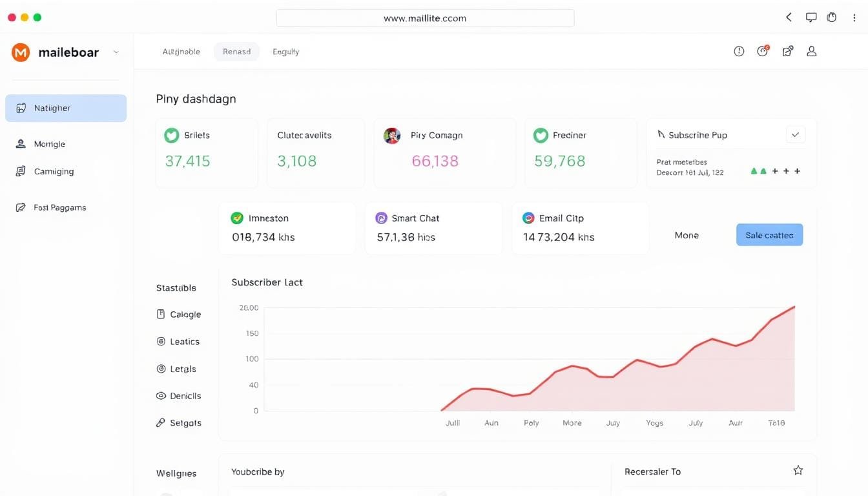The width and height of the screenshot is (868, 496).
Task: Select the Renasd tab
Action: pos(236,52)
